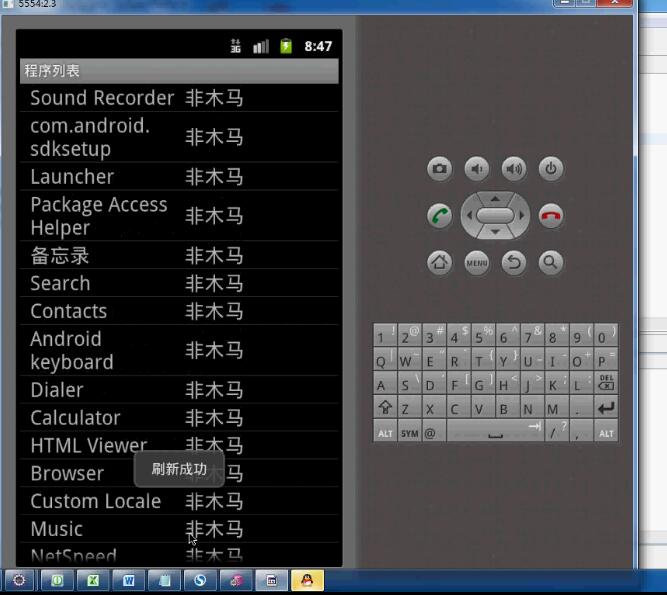
Task: Click the DEL key on emulator keyboard
Action: [606, 383]
